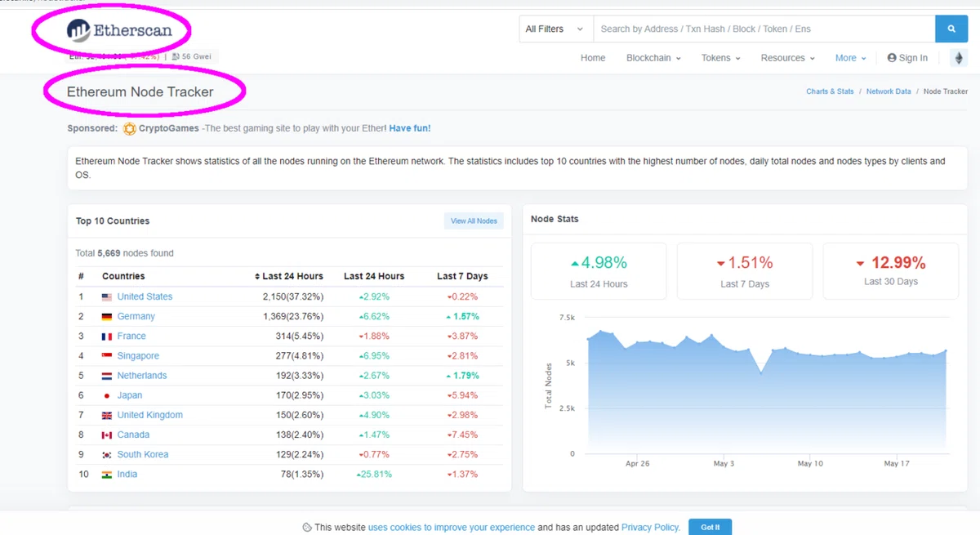Viewport: 980px width, 535px height.
Task: Open the United States country link
Action: 145,296
